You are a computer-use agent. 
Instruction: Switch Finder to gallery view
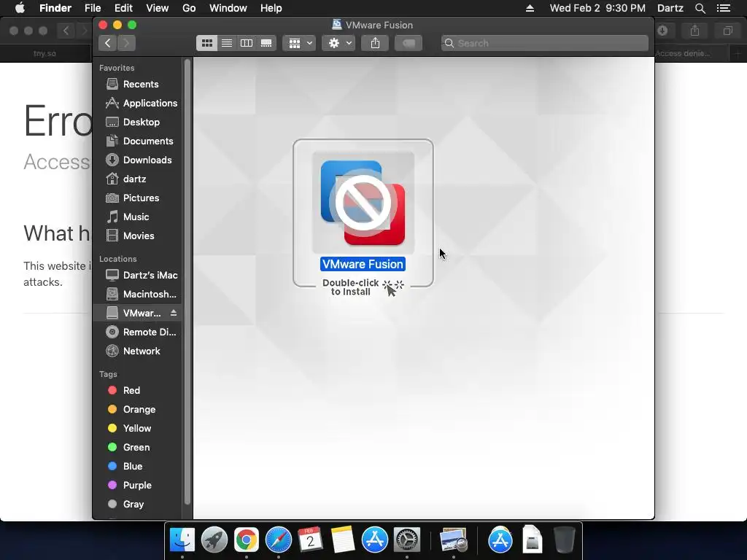point(266,43)
